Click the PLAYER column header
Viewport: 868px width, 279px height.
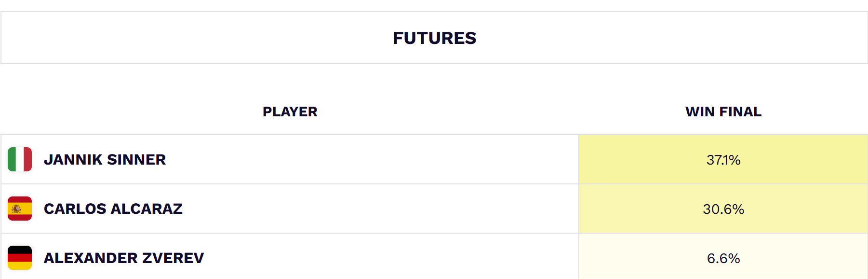pos(290,112)
